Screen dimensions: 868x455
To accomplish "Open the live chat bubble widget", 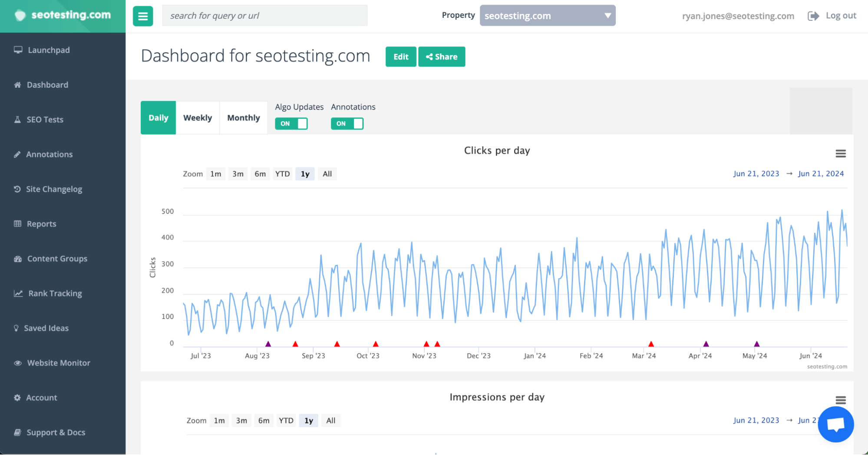I will coord(836,425).
